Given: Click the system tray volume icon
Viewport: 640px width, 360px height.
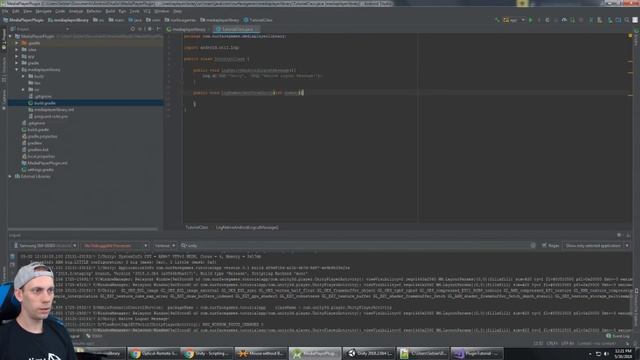Looking at the screenshot, I should [606, 354].
